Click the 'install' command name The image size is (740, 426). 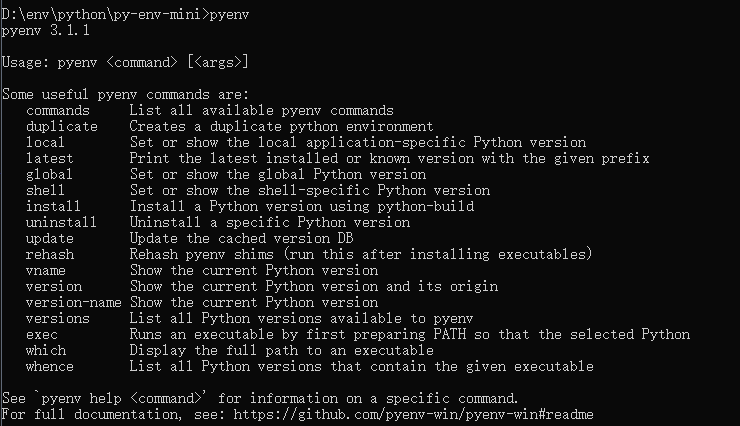(54, 206)
